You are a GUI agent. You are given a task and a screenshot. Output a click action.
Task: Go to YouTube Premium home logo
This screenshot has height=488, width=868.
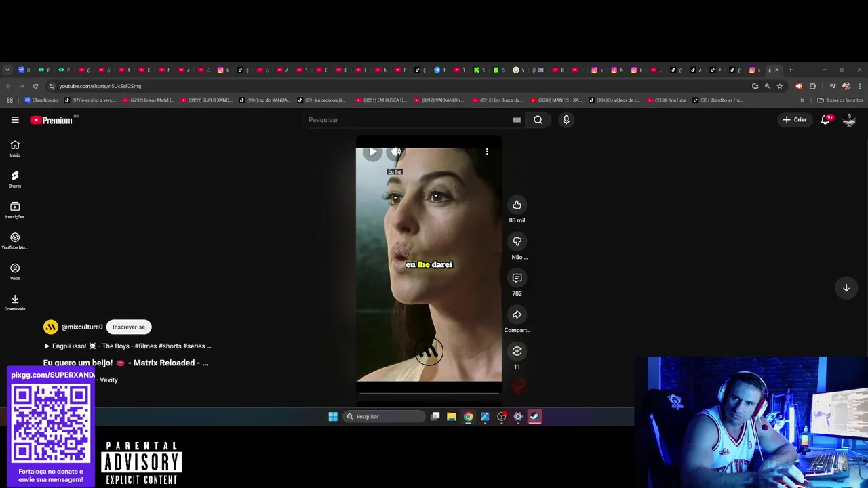[x=52, y=120]
